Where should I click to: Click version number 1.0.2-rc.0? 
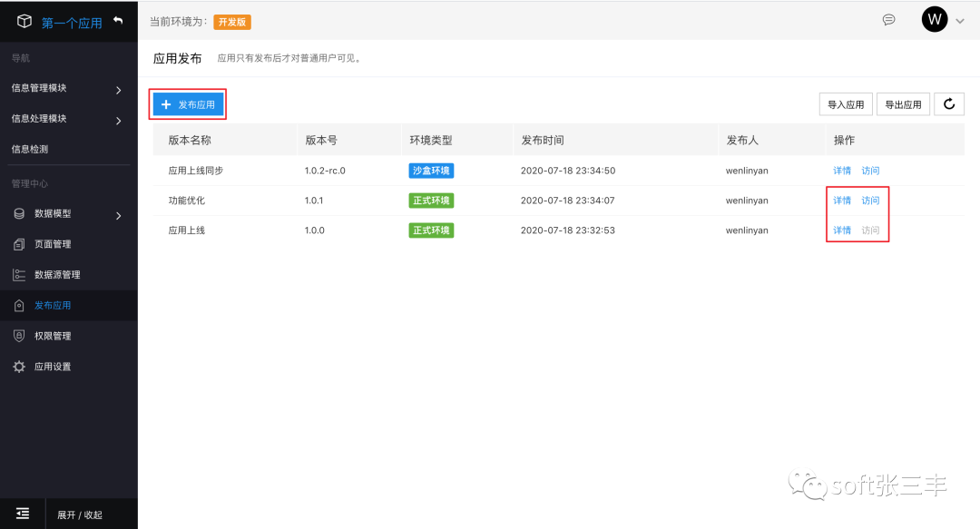tap(325, 170)
